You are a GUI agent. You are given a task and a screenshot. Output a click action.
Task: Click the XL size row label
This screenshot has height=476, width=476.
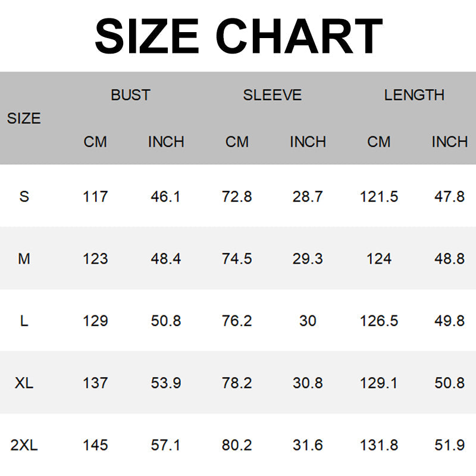(x=24, y=383)
